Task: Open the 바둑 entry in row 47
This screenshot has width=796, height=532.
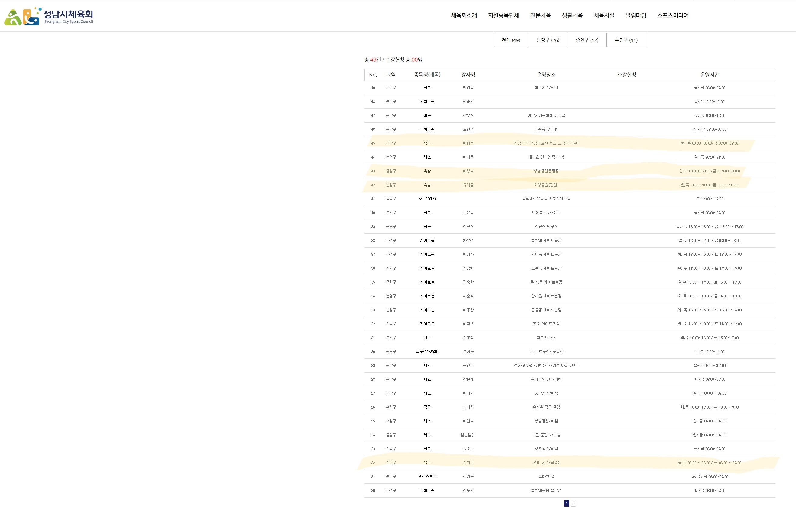Action: 427,116
